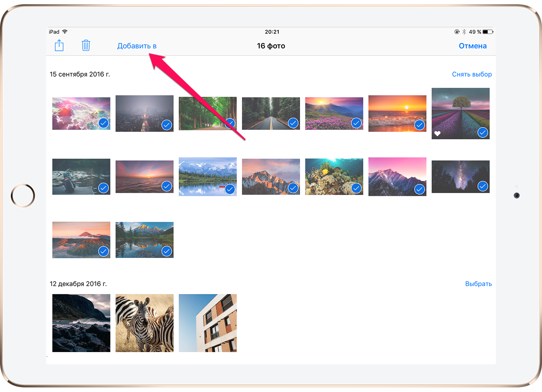Tap the Share icon in the toolbar

(59, 45)
